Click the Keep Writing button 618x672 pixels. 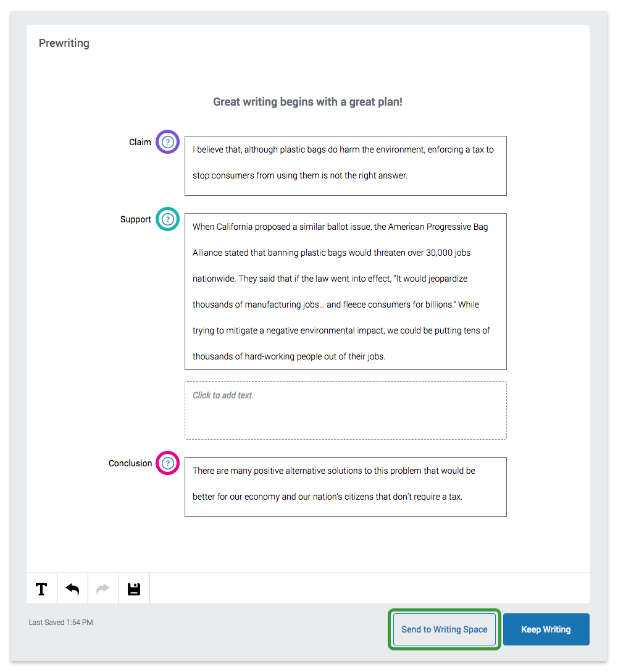pyautogui.click(x=546, y=629)
